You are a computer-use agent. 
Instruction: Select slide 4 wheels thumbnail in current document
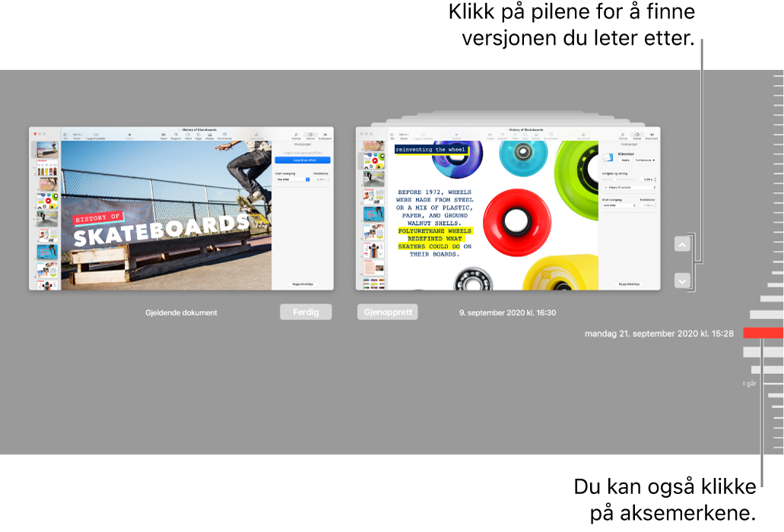[x=47, y=201]
